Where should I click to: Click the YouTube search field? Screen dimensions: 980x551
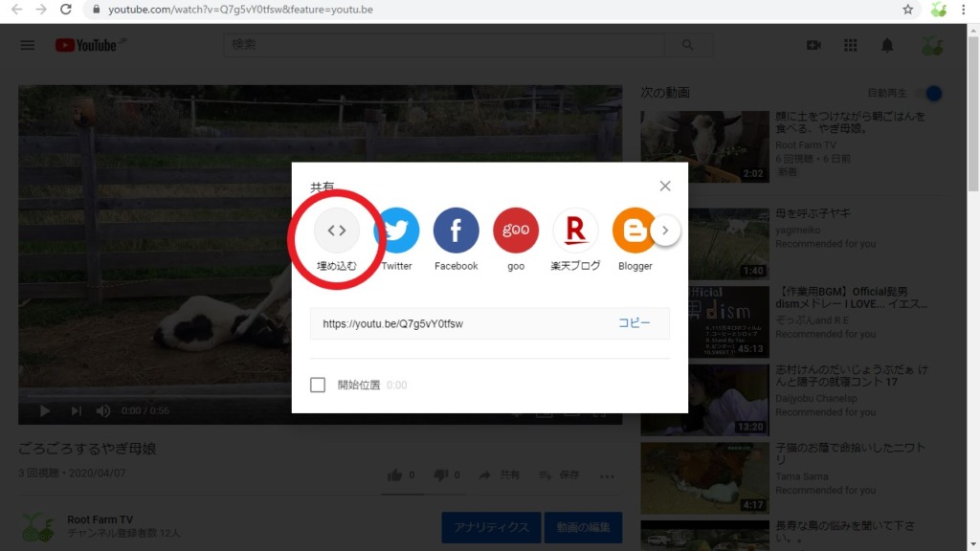(x=445, y=45)
